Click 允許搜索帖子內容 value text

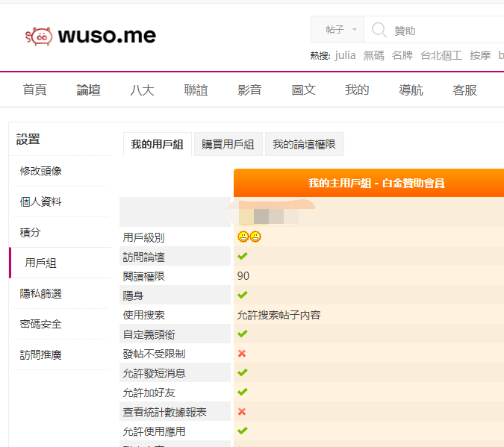click(279, 315)
